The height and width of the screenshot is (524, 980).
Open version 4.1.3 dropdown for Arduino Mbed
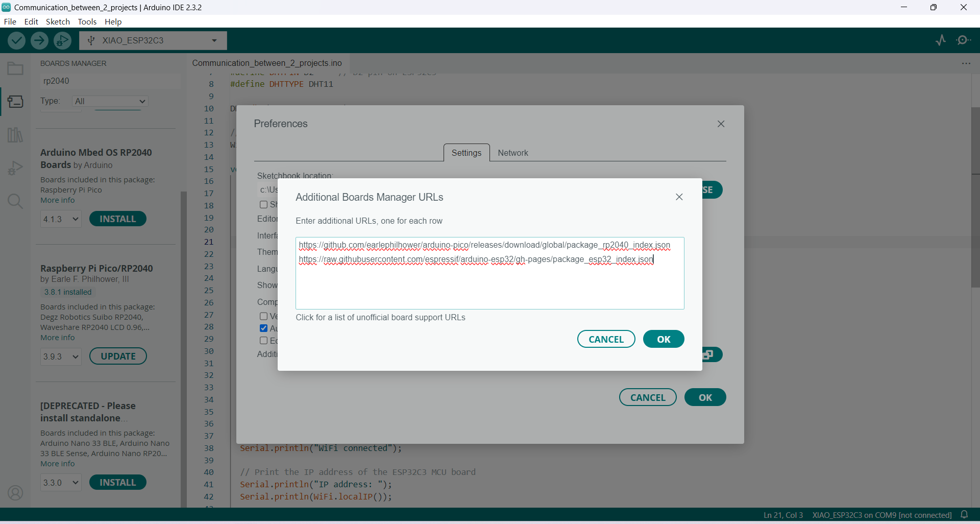[x=61, y=219]
